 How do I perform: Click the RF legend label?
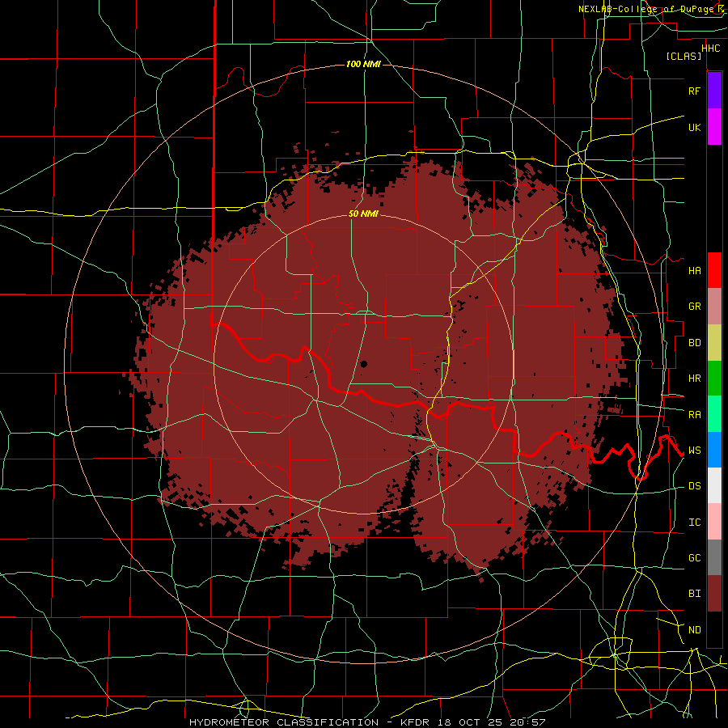pos(694,91)
